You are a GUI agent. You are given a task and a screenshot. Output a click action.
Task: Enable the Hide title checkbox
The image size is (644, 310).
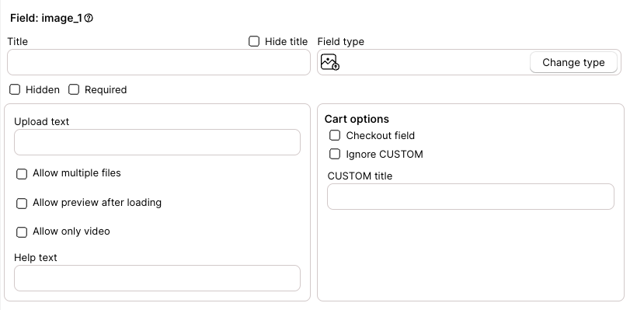tap(254, 41)
